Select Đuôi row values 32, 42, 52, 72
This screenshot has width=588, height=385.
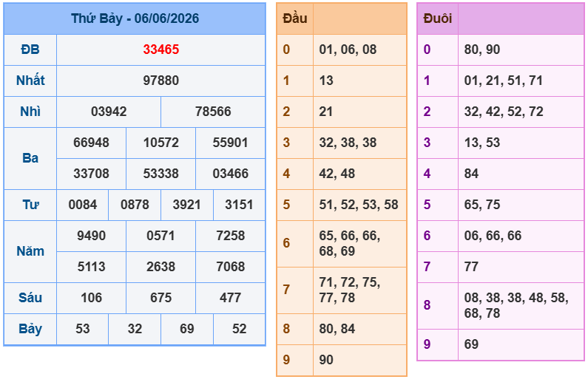504,112
